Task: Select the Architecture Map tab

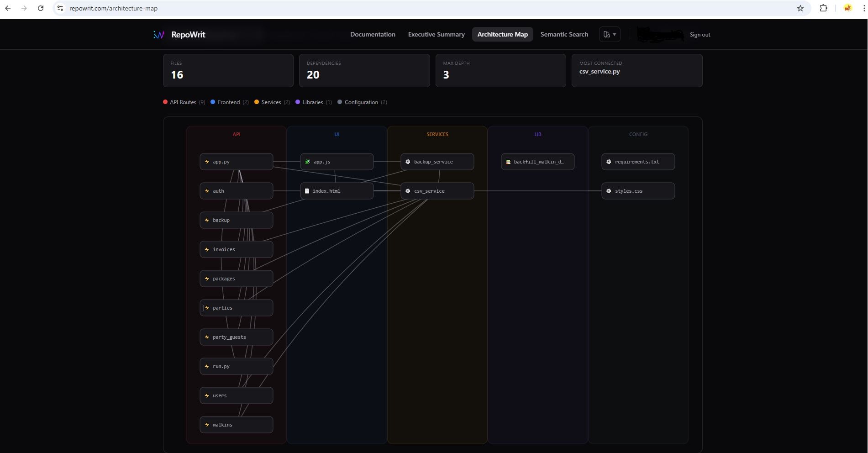Action: pyautogui.click(x=502, y=34)
